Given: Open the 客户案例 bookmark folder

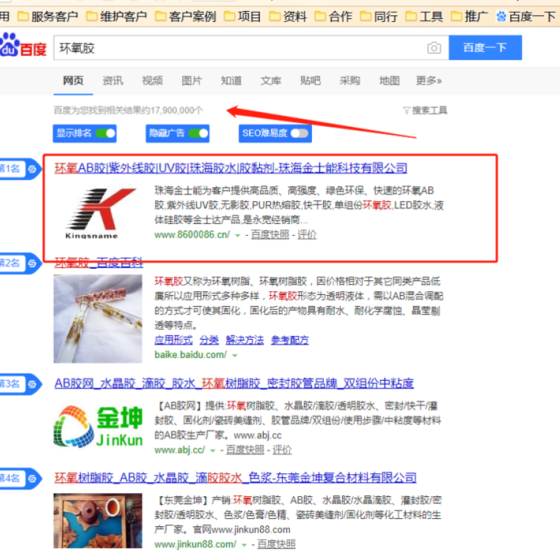Looking at the screenshot, I should tap(186, 16).
